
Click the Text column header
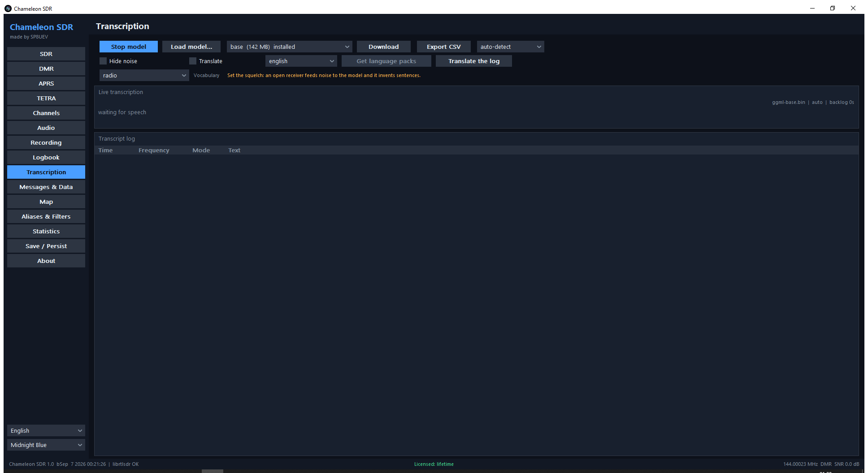234,150
